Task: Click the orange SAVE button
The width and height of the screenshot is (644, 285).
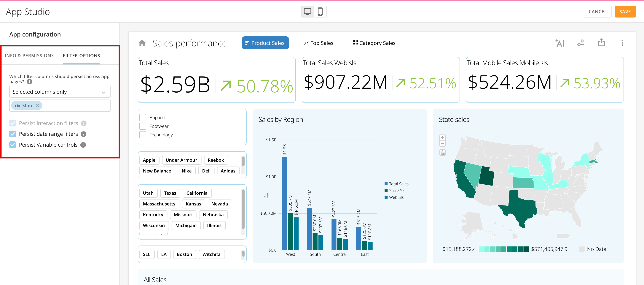Action: (x=625, y=12)
